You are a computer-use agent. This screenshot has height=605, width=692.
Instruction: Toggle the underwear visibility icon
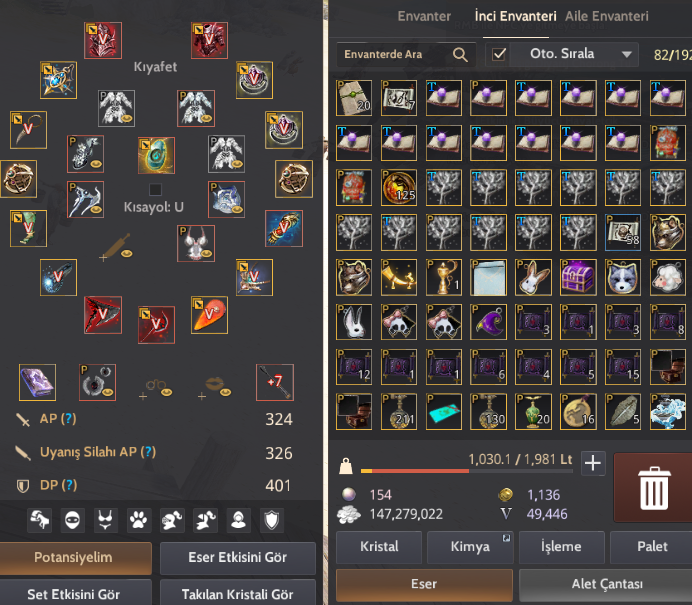[105, 520]
